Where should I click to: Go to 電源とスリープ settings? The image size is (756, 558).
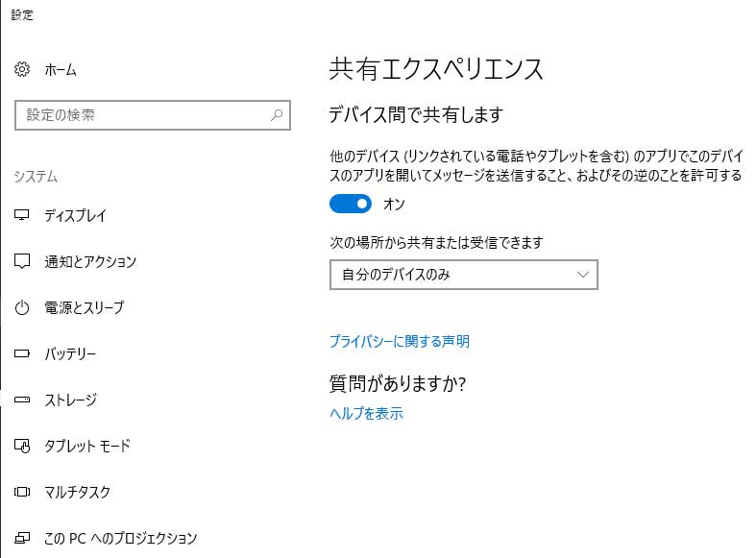(84, 307)
